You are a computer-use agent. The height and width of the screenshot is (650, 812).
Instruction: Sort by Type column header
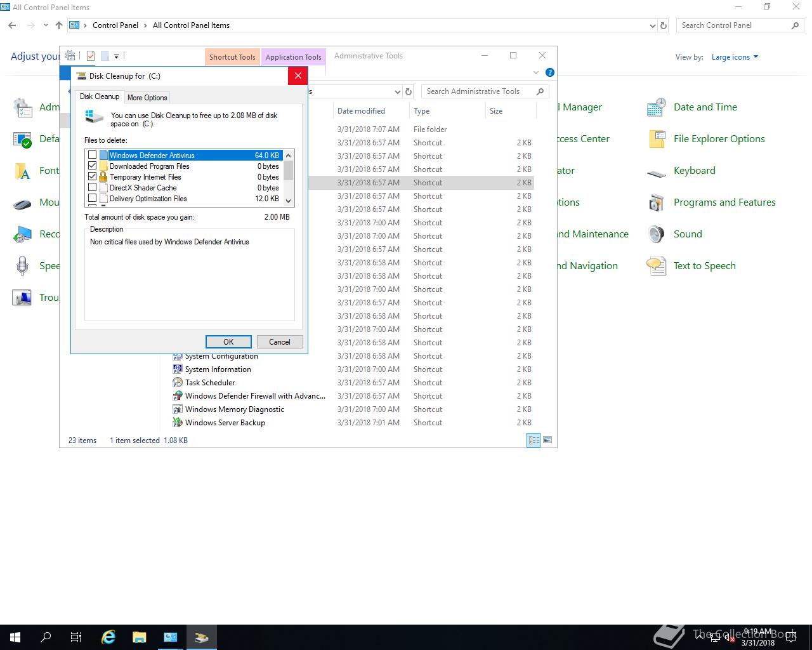pos(447,111)
